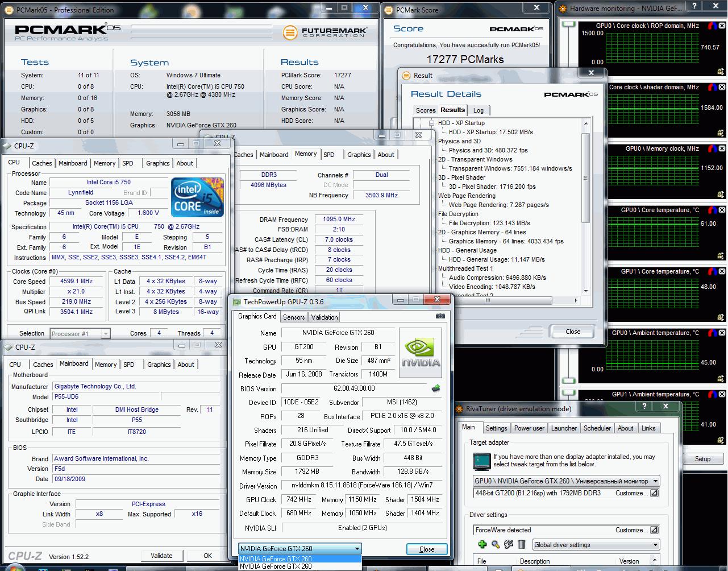728x571 pixels.
Task: Collapse the HDD - XP Startup tree node
Action: (x=432, y=123)
